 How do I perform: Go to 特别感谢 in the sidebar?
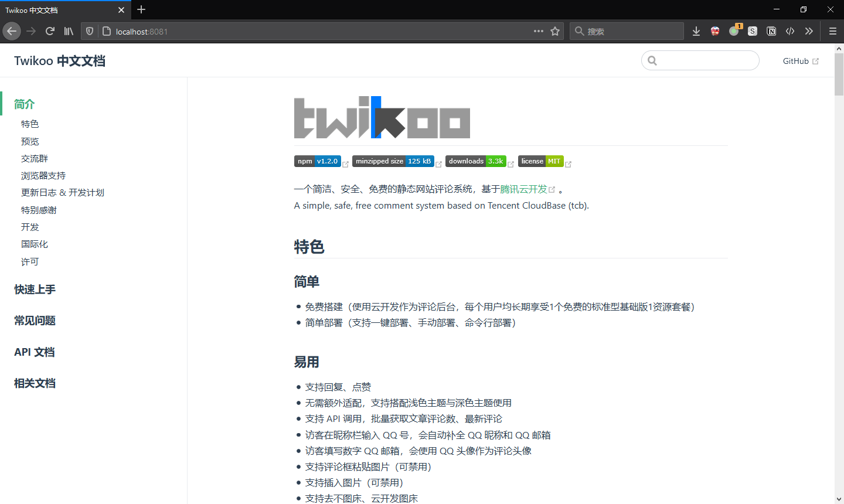[39, 210]
